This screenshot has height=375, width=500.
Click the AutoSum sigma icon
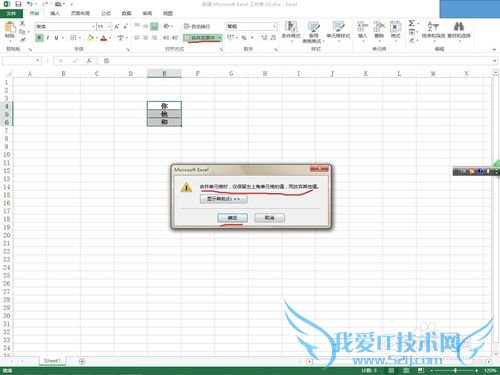click(x=412, y=23)
